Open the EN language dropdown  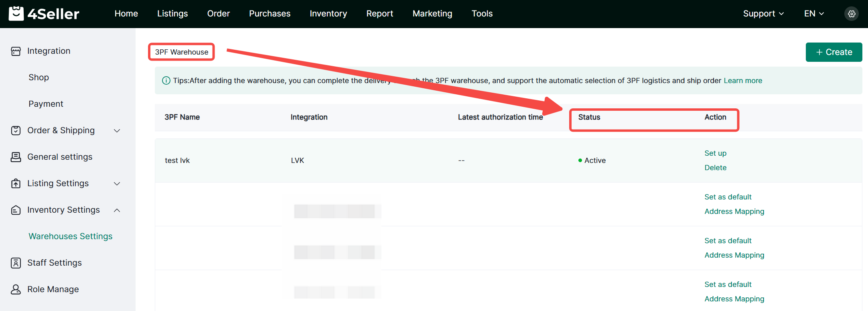[x=814, y=14]
